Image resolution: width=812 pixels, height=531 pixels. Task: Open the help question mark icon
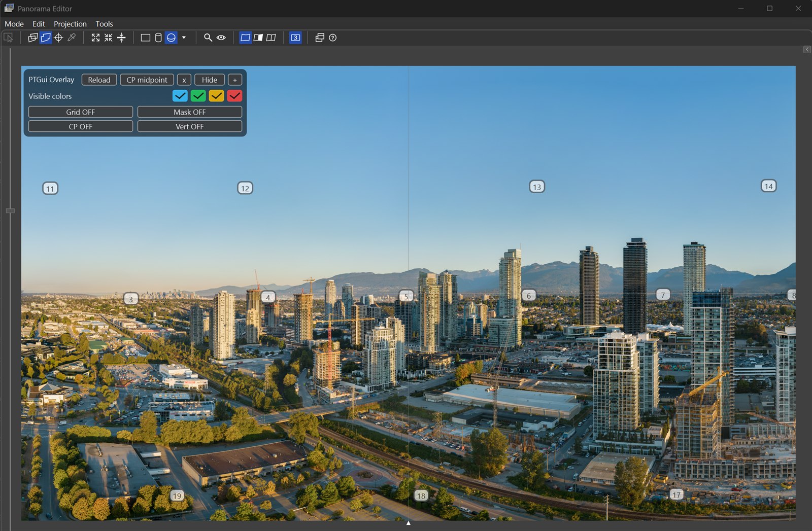coord(332,37)
